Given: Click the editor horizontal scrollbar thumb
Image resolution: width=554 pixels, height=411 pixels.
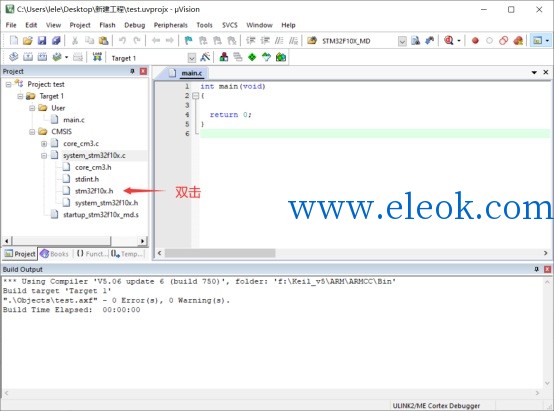Looking at the screenshot, I should [220, 253].
